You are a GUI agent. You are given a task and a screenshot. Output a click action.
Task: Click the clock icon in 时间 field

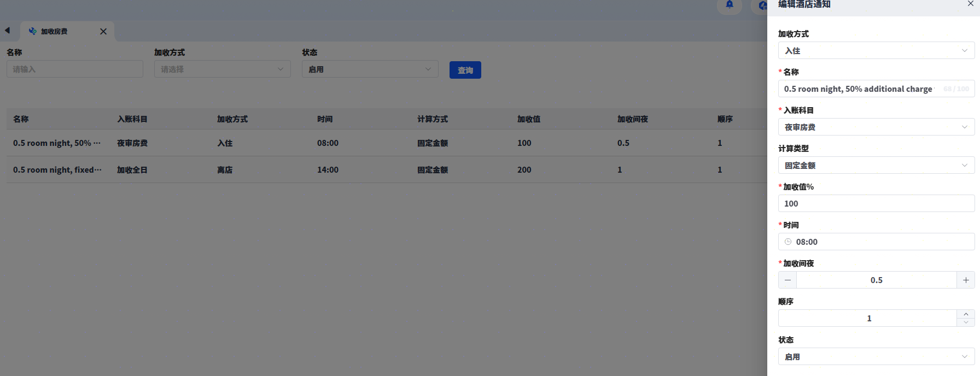tap(788, 242)
